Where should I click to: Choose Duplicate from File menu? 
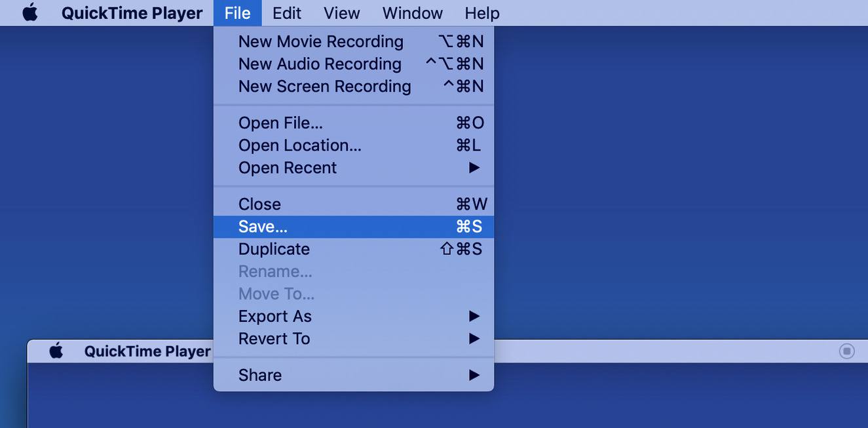click(x=354, y=248)
